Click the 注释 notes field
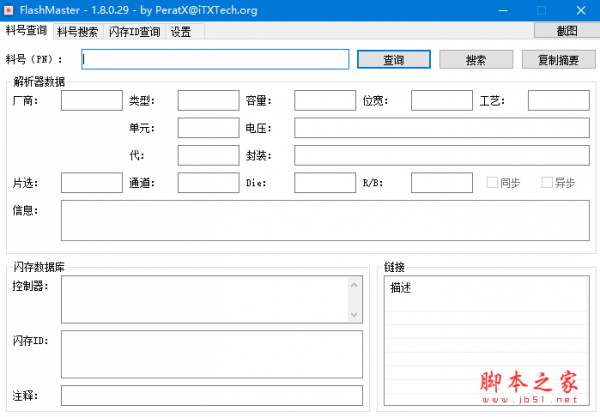The image size is (600, 417). (212, 396)
